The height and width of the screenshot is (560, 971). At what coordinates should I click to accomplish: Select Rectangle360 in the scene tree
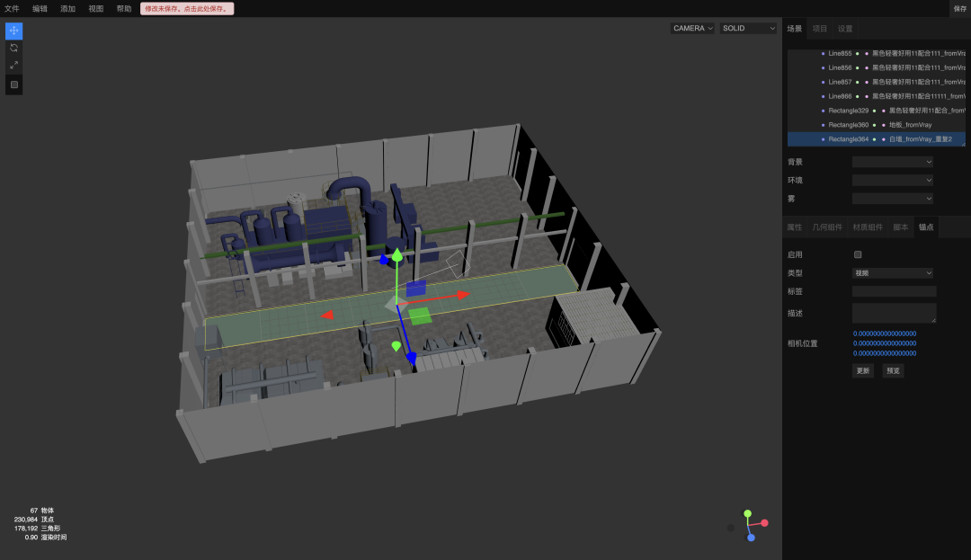point(848,125)
